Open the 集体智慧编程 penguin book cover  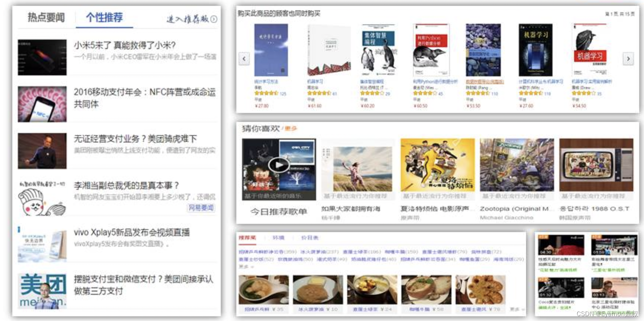coord(378,50)
